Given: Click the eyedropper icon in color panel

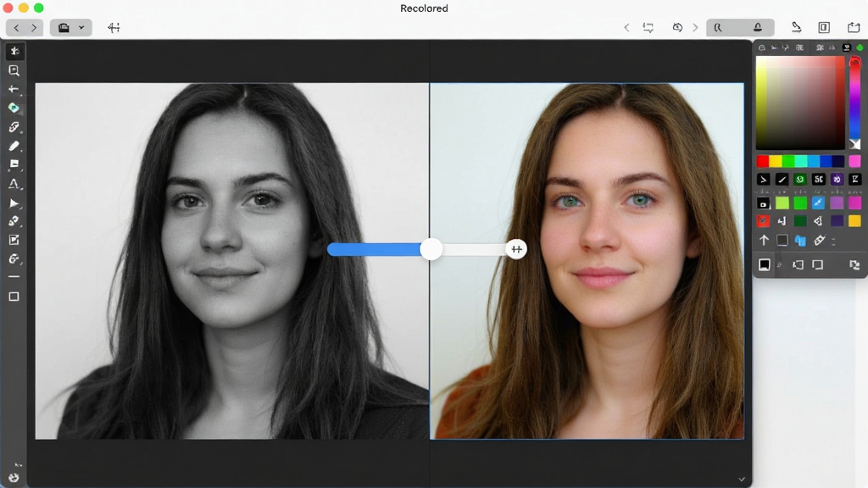Looking at the screenshot, I should (x=820, y=240).
